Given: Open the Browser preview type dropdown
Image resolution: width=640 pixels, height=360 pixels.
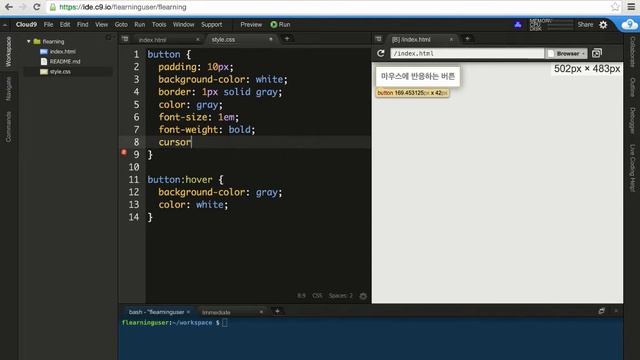Looking at the screenshot, I should point(567,53).
